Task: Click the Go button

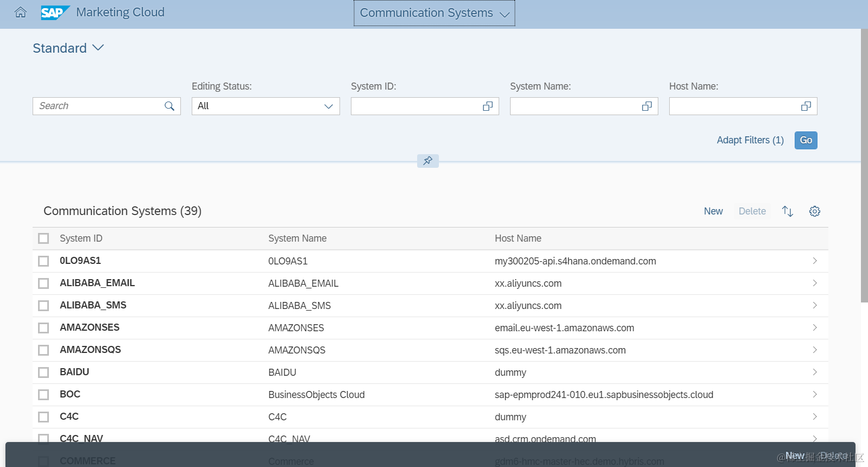Action: (x=806, y=140)
